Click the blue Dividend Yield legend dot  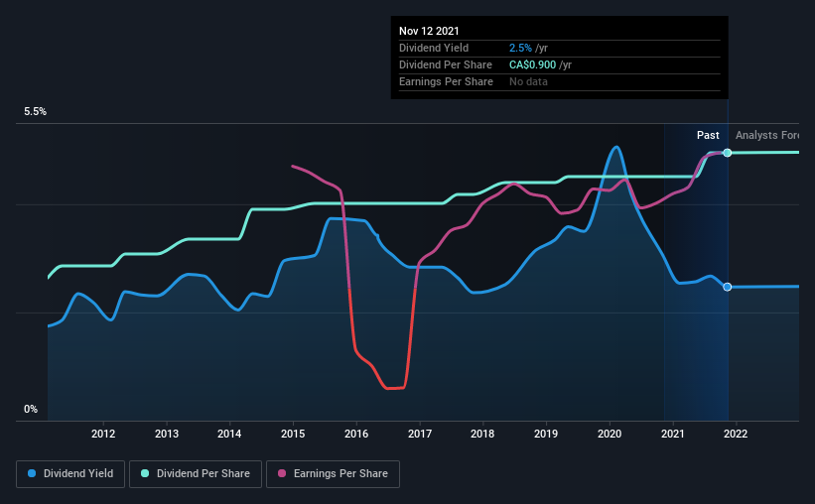32,473
